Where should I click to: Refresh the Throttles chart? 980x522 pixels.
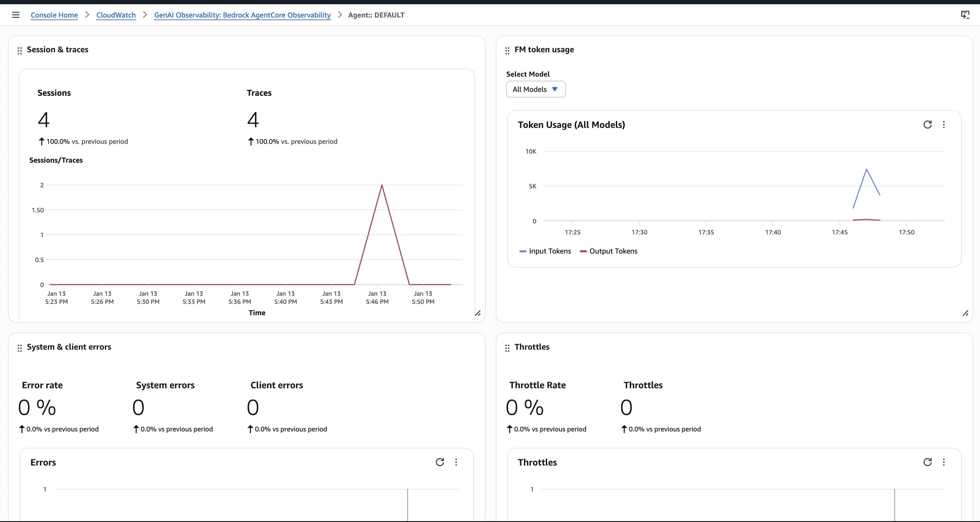(x=927, y=462)
